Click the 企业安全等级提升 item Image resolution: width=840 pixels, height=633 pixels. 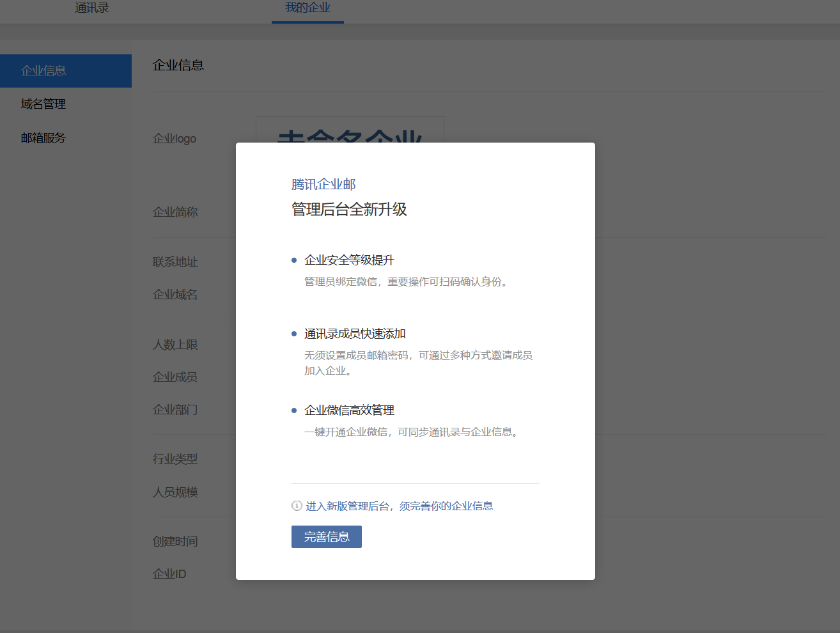[x=349, y=260]
